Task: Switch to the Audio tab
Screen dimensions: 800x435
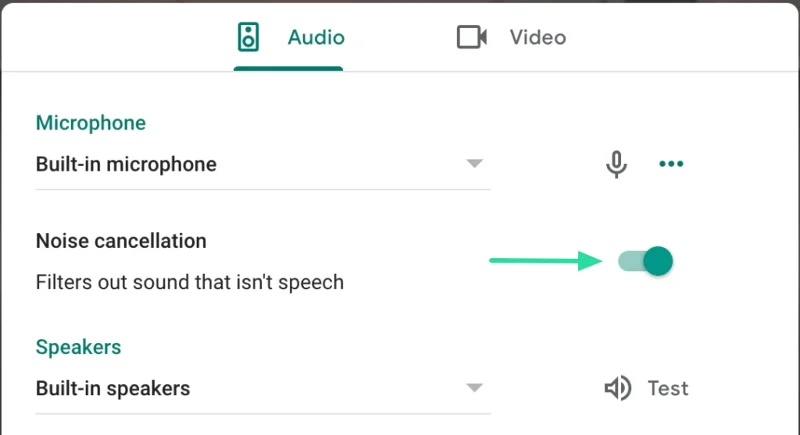Action: (x=288, y=38)
